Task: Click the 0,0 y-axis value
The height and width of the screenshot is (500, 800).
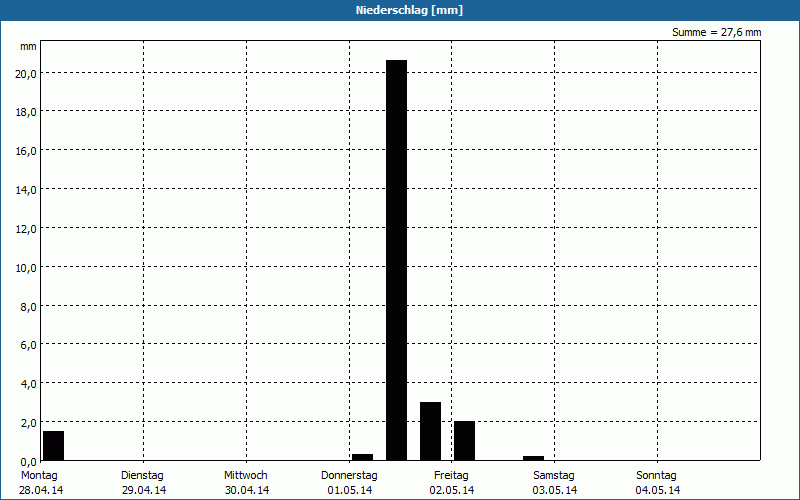Action: coord(28,462)
